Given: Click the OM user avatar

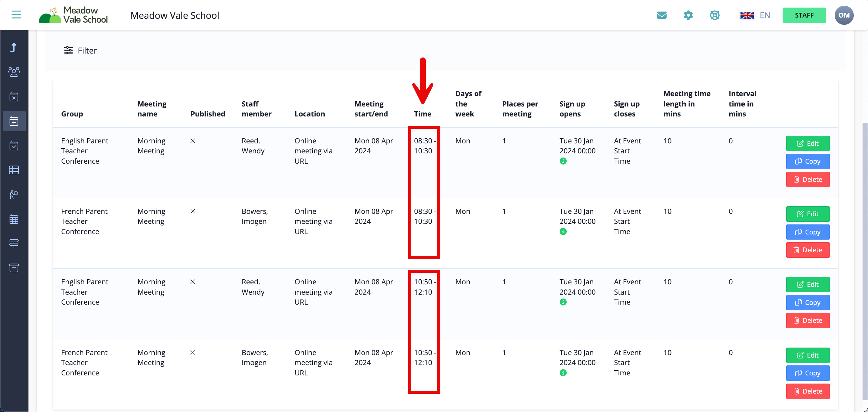Looking at the screenshot, I should tap(844, 15).
